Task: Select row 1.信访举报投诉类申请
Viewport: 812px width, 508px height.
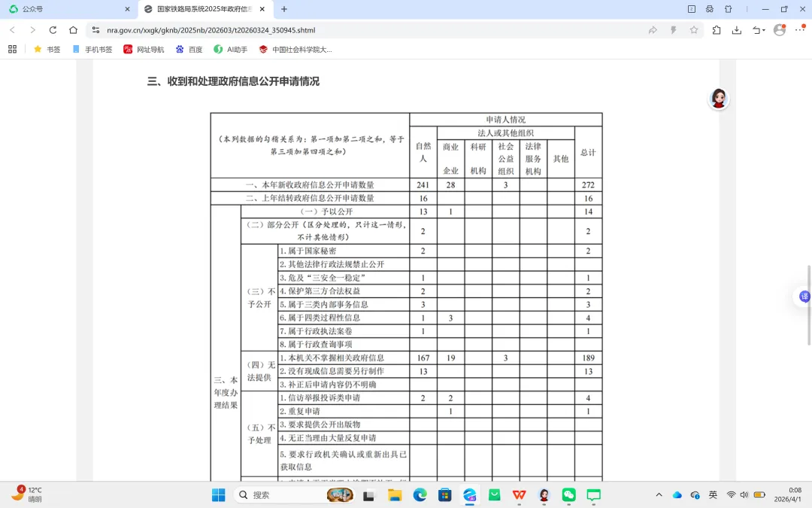Action: (344, 398)
